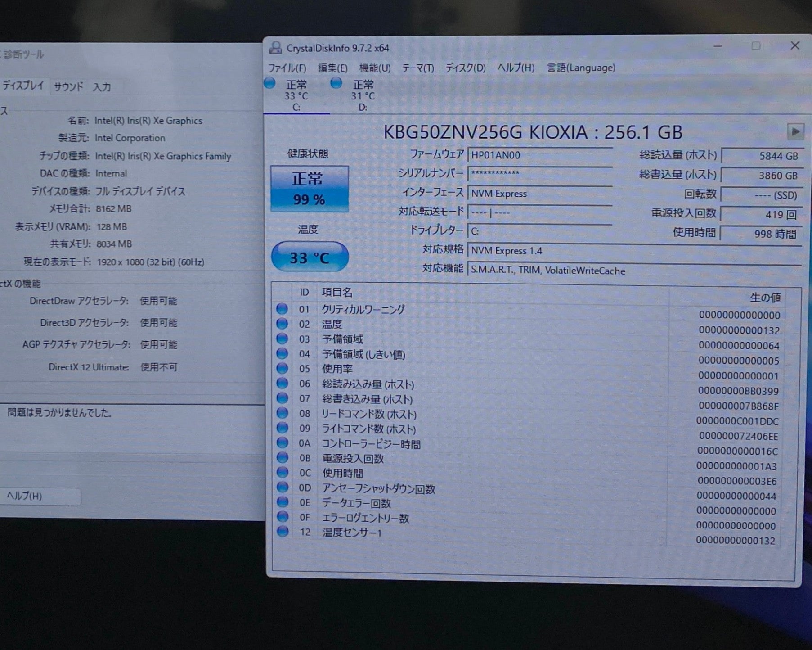This screenshot has height=650, width=812.
Task: Click status dot for 使用率 row
Action: (x=282, y=368)
